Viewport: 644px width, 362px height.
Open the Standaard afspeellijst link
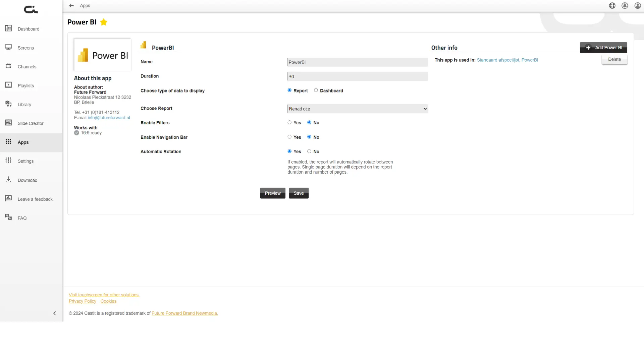[x=498, y=60]
